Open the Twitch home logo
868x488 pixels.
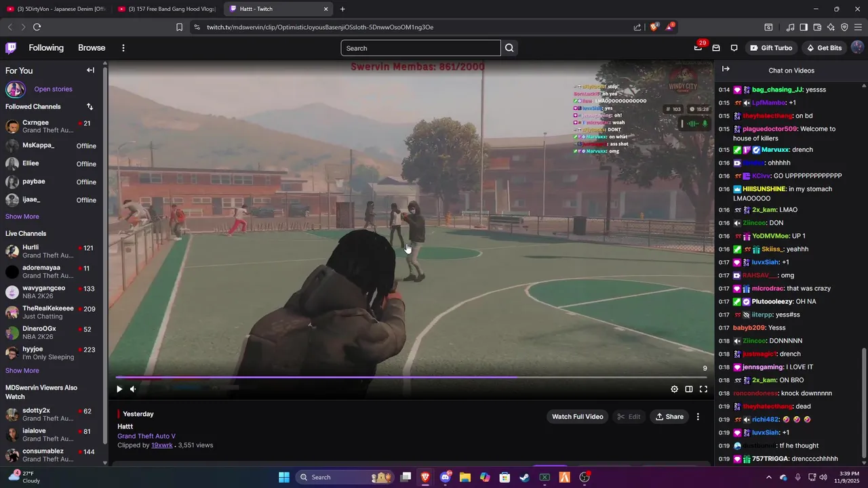coord(11,48)
